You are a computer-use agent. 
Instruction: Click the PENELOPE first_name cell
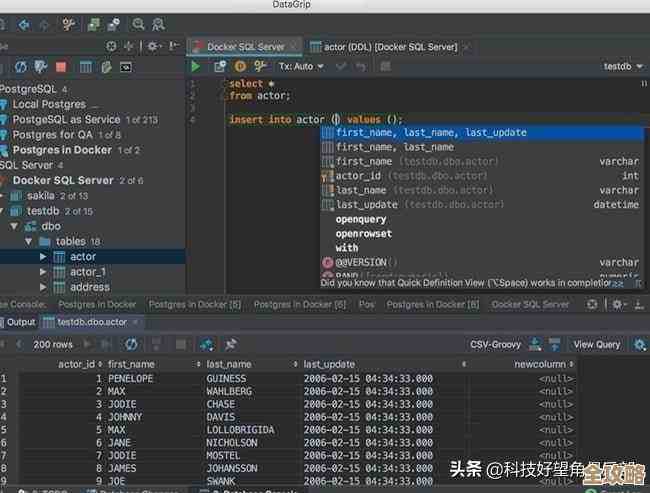131,379
